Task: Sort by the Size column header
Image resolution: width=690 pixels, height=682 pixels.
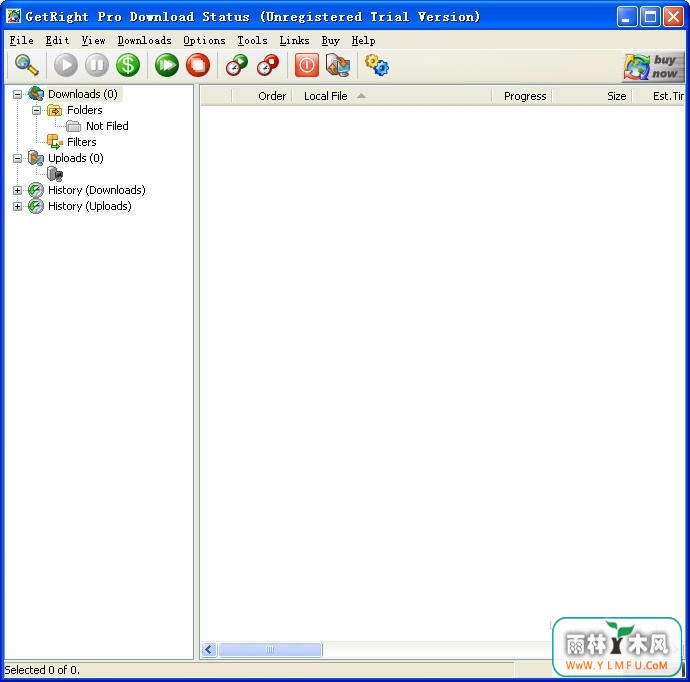Action: [x=592, y=96]
